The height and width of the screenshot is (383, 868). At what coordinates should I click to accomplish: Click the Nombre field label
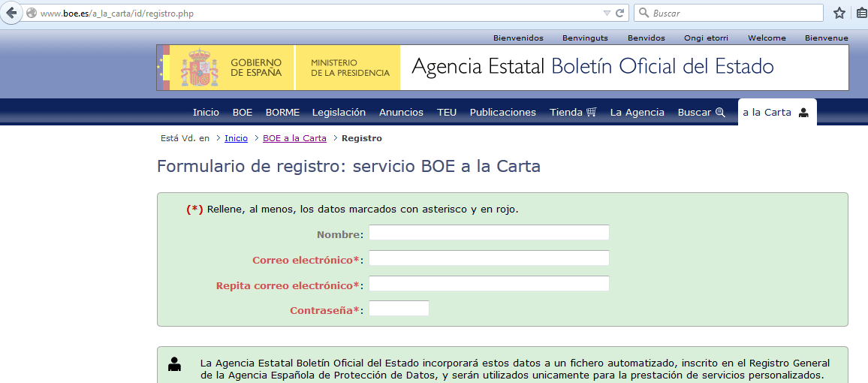click(340, 234)
